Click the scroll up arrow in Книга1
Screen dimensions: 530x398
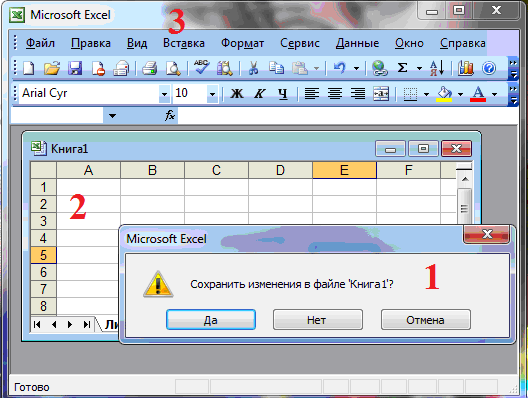[465, 180]
